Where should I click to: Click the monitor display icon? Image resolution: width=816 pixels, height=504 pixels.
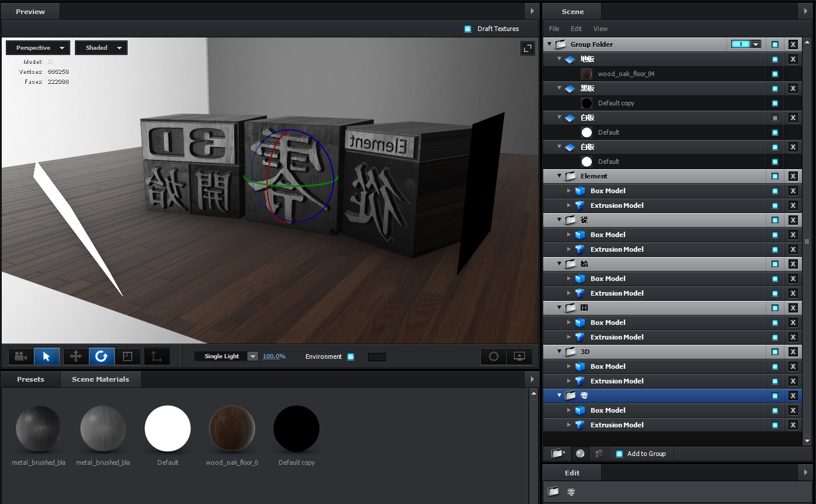click(519, 356)
